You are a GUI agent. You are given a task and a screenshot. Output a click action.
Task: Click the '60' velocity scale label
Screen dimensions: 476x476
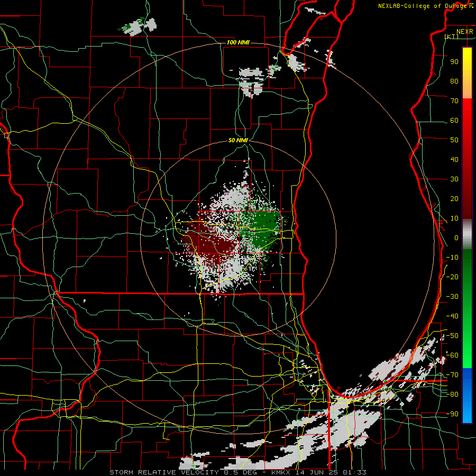pos(454,120)
